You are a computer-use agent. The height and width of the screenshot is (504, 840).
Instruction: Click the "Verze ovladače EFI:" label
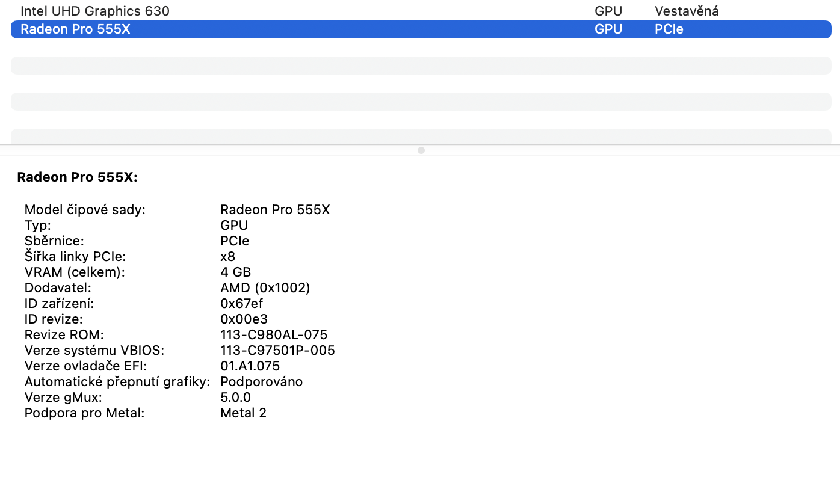[86, 366]
